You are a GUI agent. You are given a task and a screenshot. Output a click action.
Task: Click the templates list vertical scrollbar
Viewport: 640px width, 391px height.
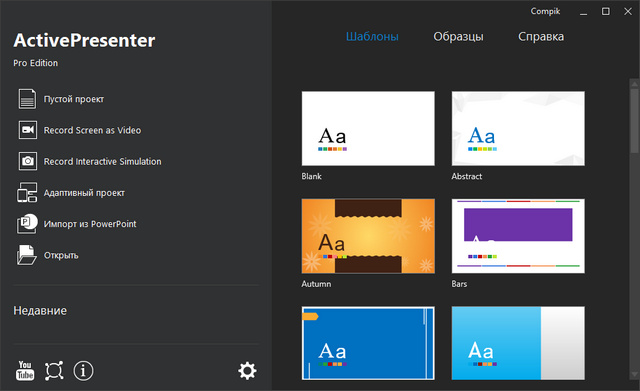[x=634, y=120]
